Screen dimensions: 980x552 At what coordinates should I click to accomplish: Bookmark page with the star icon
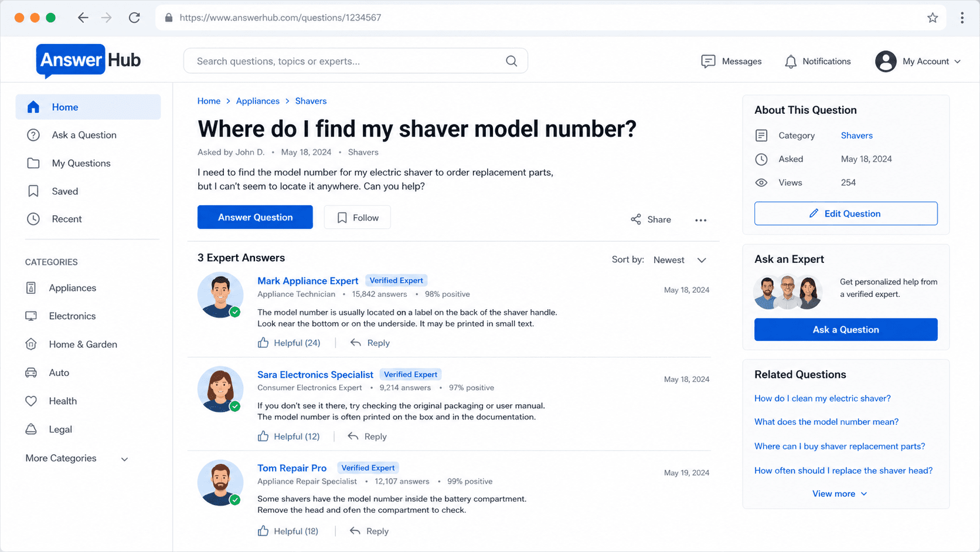(x=933, y=18)
